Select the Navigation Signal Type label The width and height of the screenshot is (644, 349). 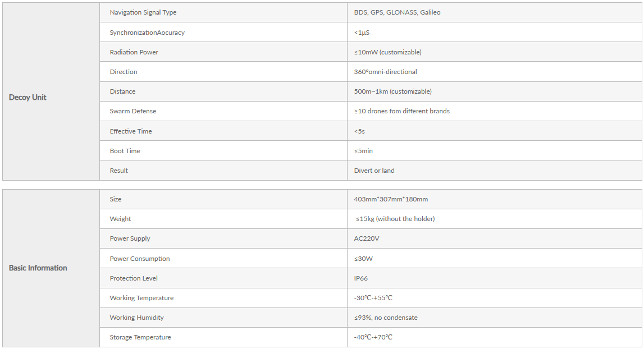point(143,12)
